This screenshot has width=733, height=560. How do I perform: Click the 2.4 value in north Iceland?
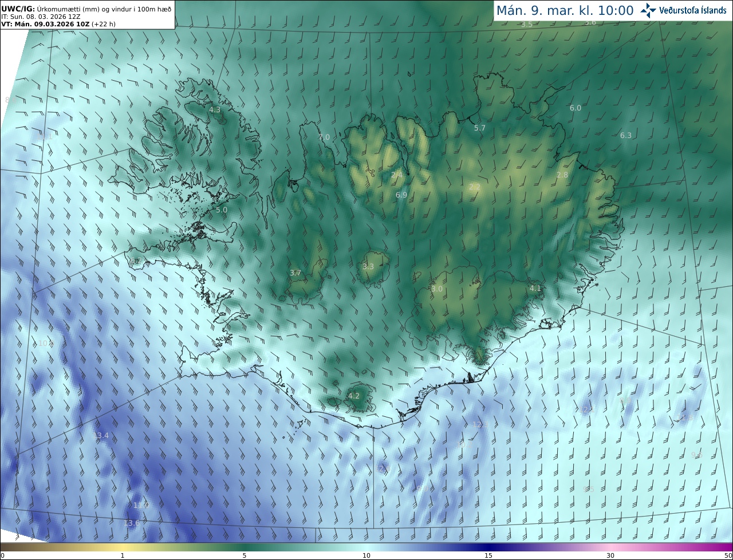[x=396, y=175]
